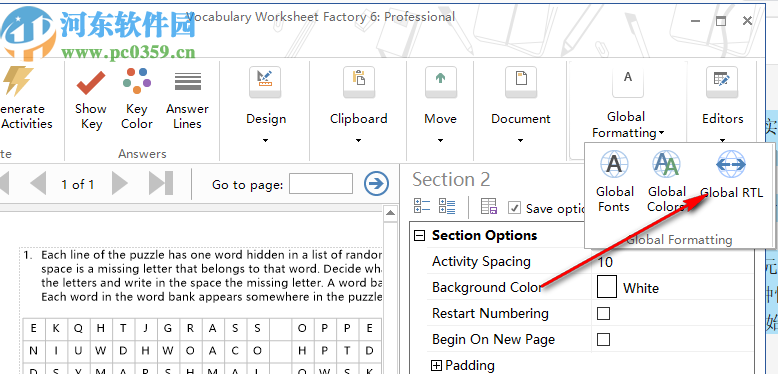Image resolution: width=778 pixels, height=374 pixels.
Task: Go to the previous page arrow
Action: click(x=38, y=184)
